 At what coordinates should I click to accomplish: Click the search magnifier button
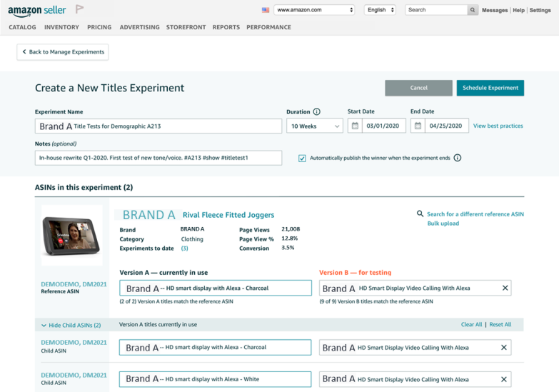(473, 10)
